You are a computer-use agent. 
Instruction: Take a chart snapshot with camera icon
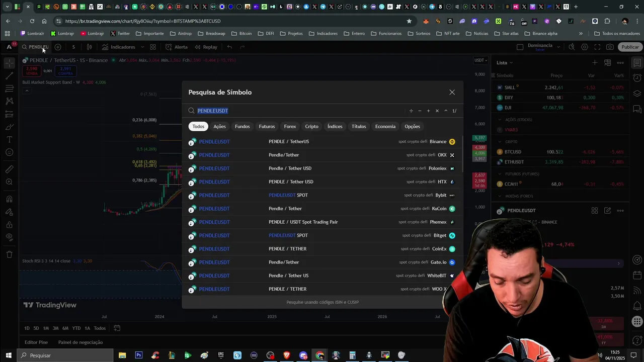(610, 47)
